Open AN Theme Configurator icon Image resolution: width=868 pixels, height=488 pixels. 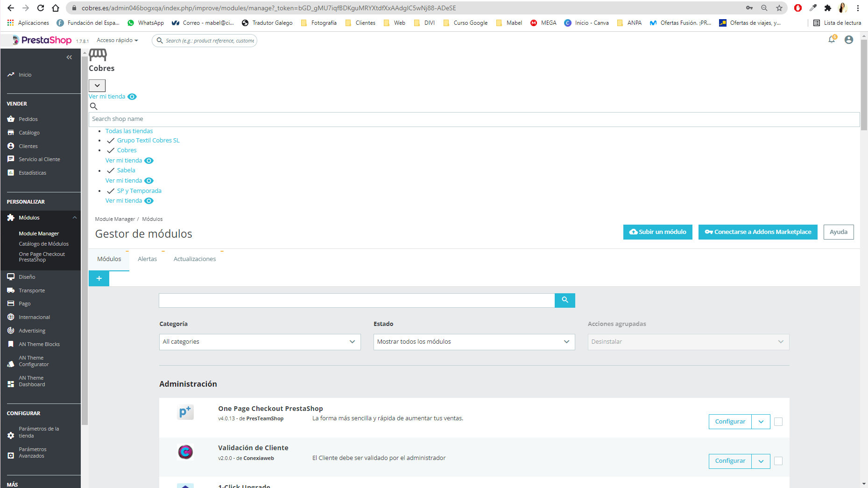pyautogui.click(x=11, y=364)
